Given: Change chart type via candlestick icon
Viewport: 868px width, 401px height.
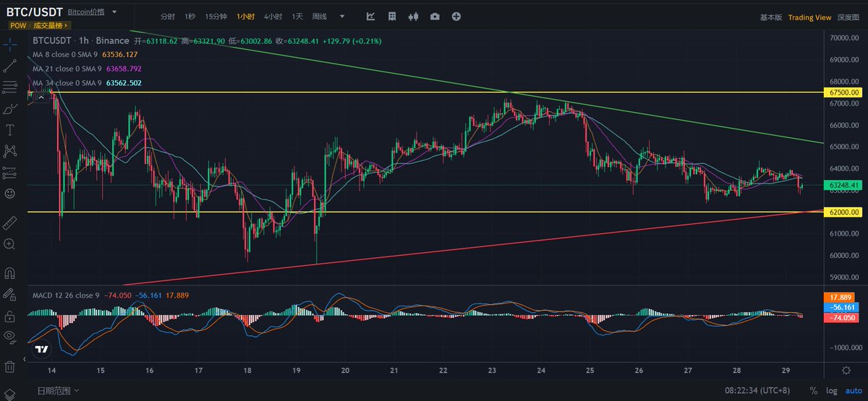Looking at the screenshot, I should click(x=414, y=16).
